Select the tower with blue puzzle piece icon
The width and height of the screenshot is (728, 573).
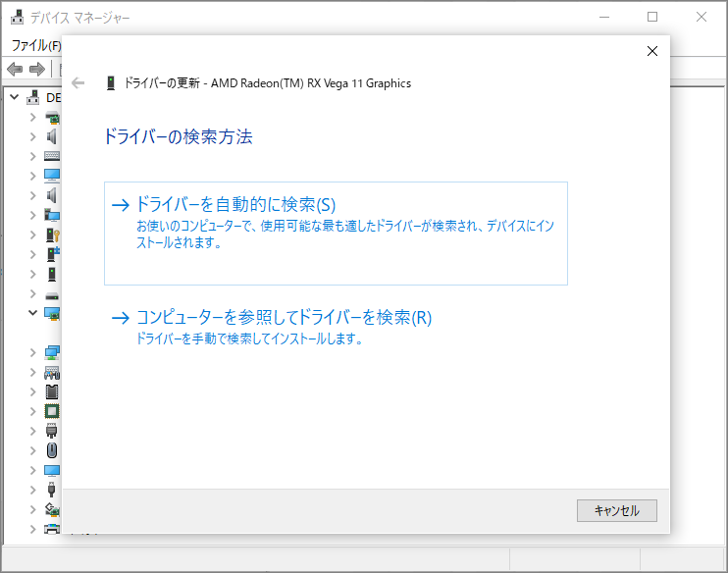click(x=53, y=254)
